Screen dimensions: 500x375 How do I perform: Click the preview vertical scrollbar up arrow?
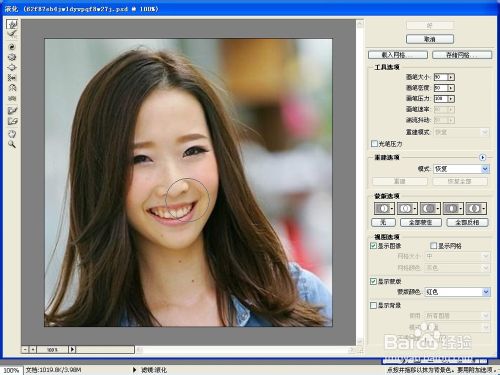(x=360, y=23)
